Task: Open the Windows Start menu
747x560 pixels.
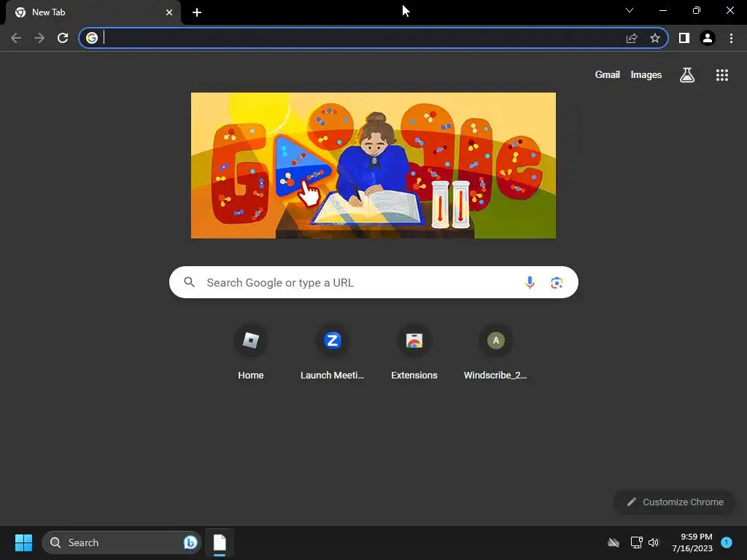Action: click(x=23, y=542)
